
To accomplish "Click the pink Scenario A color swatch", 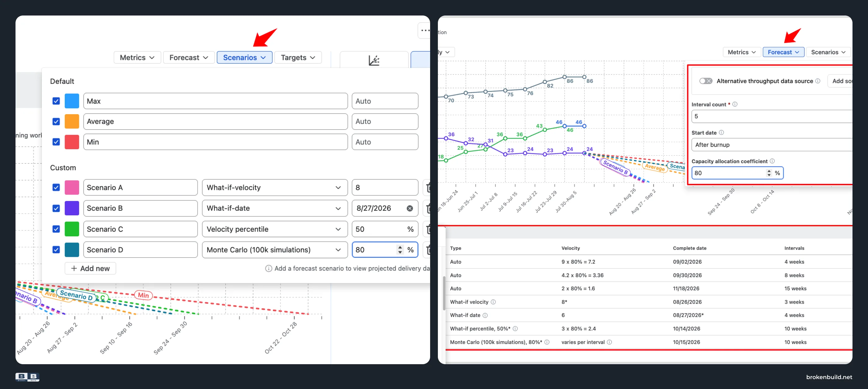I will [72, 187].
